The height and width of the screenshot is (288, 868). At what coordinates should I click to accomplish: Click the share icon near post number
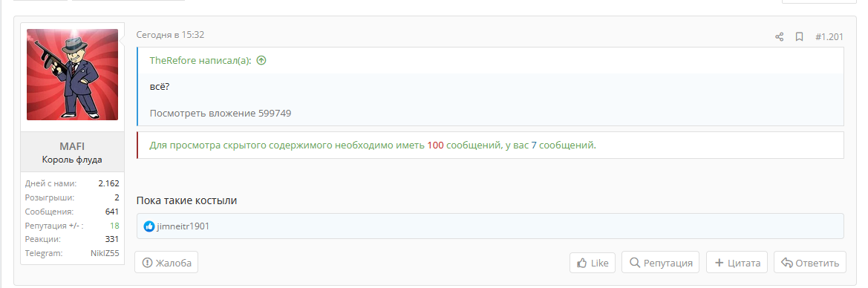tap(779, 37)
